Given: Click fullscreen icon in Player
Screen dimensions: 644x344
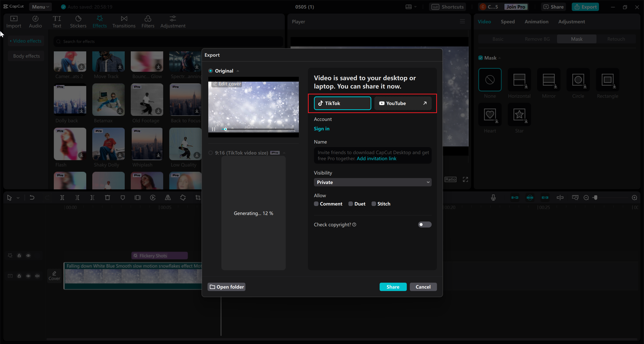Looking at the screenshot, I should [465, 179].
